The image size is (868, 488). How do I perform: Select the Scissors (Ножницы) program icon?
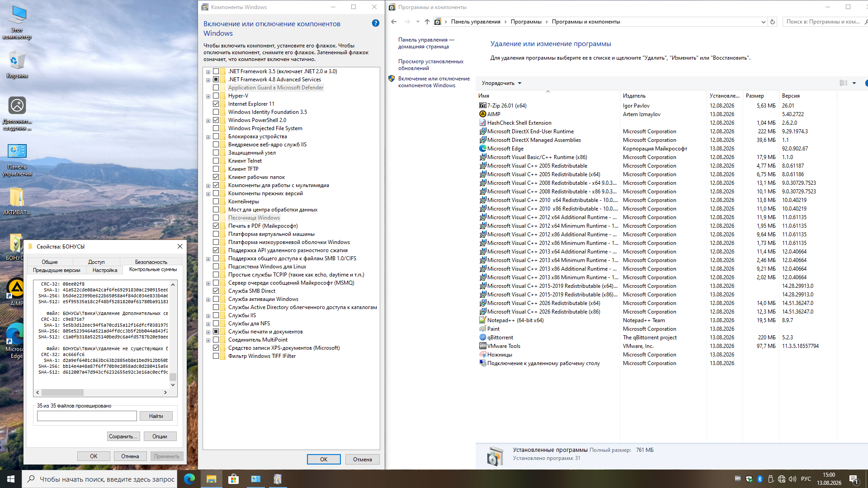pyautogui.click(x=482, y=355)
